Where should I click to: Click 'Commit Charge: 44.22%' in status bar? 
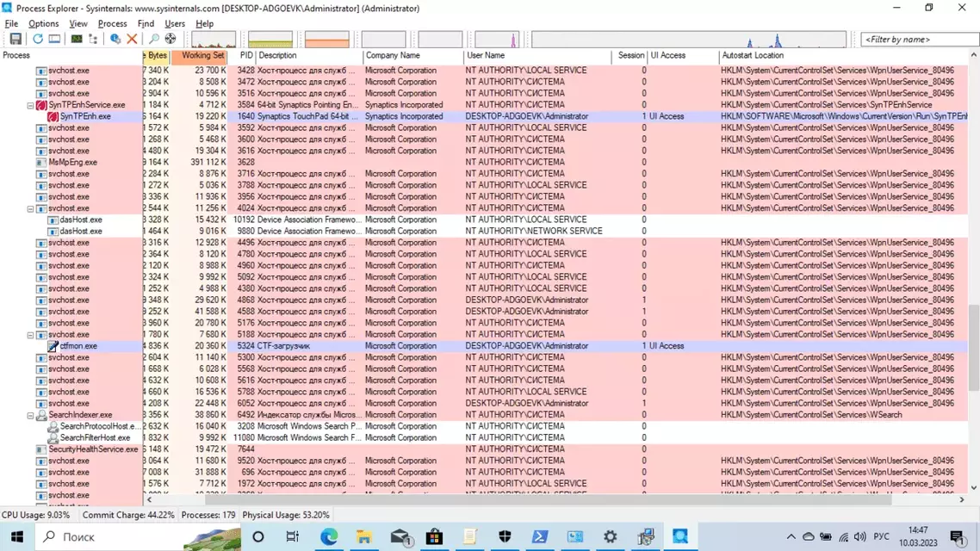point(128,516)
